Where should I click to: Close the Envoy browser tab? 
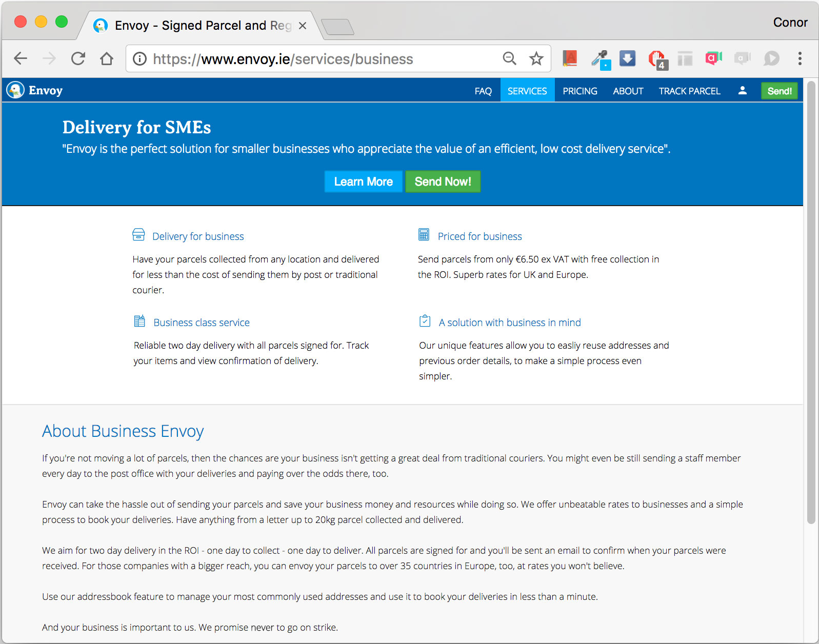pyautogui.click(x=303, y=26)
